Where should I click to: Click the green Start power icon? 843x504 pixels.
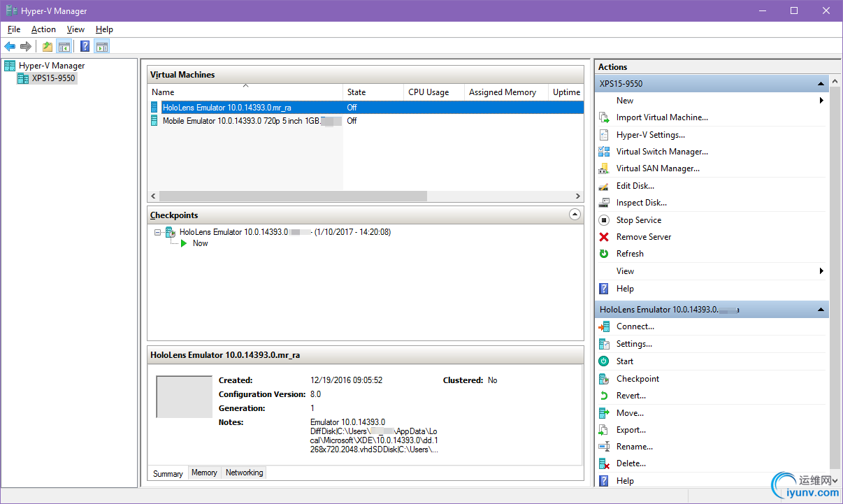604,361
